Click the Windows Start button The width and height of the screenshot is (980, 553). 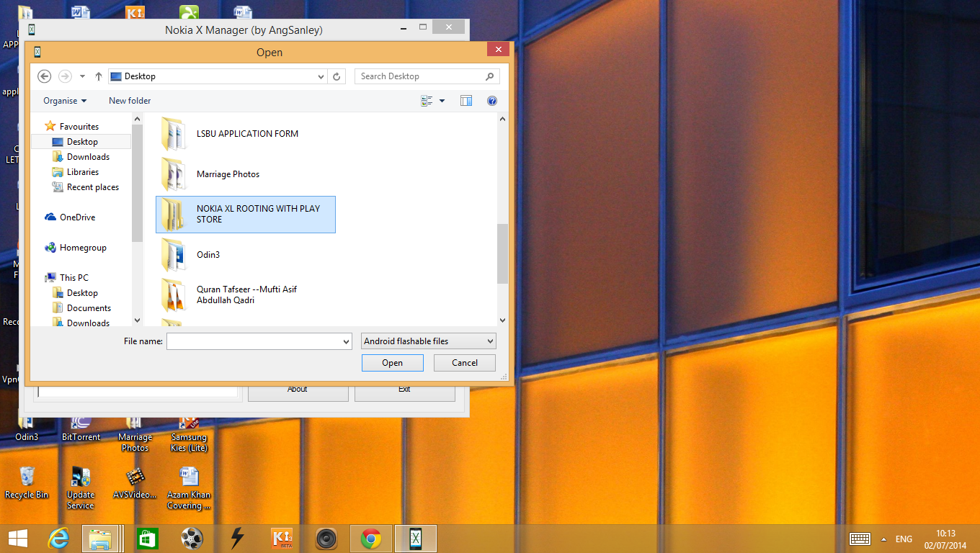pyautogui.click(x=17, y=539)
